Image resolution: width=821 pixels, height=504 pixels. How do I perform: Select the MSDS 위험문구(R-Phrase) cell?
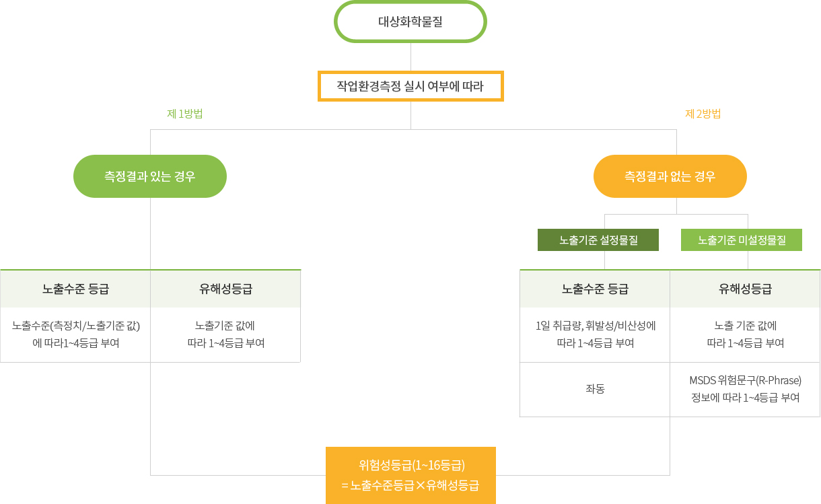click(745, 389)
